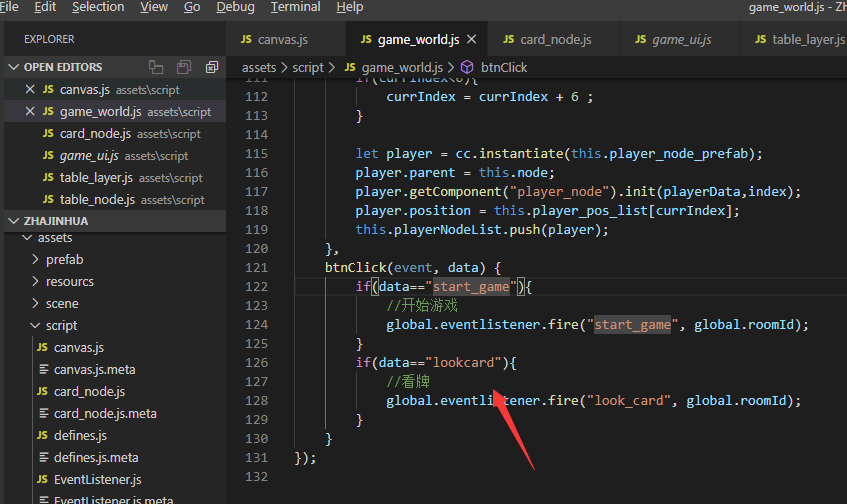This screenshot has height=504, width=847.
Task: Toggle the editor layout icon in Open Editors
Action: (x=156, y=67)
